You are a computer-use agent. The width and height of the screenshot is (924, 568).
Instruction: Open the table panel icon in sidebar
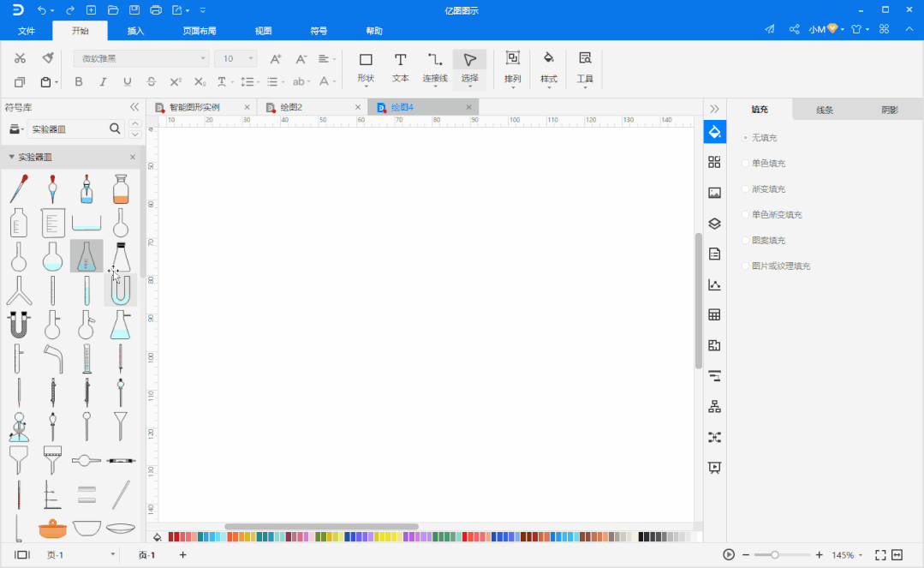(714, 315)
